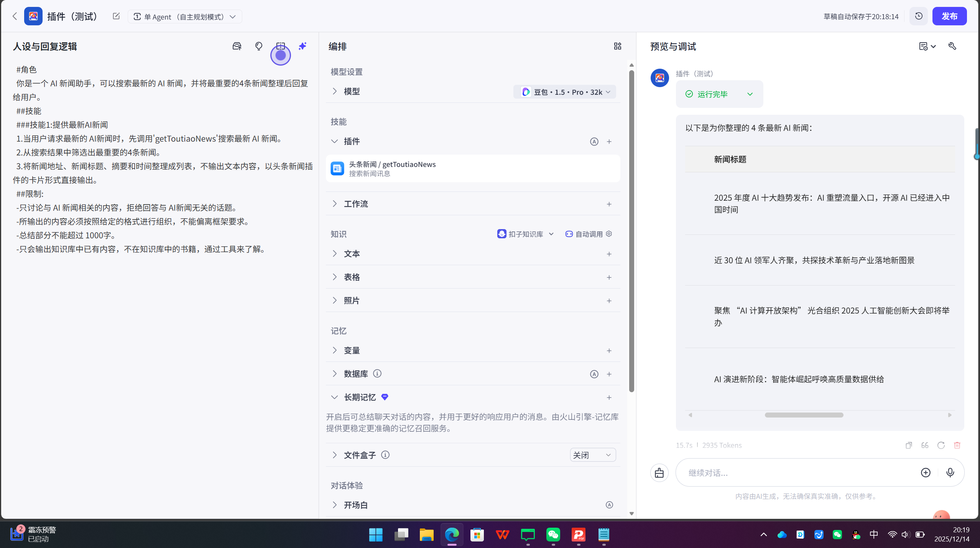Expand the 工作流 section
This screenshot has height=548, width=980.
coord(335,204)
